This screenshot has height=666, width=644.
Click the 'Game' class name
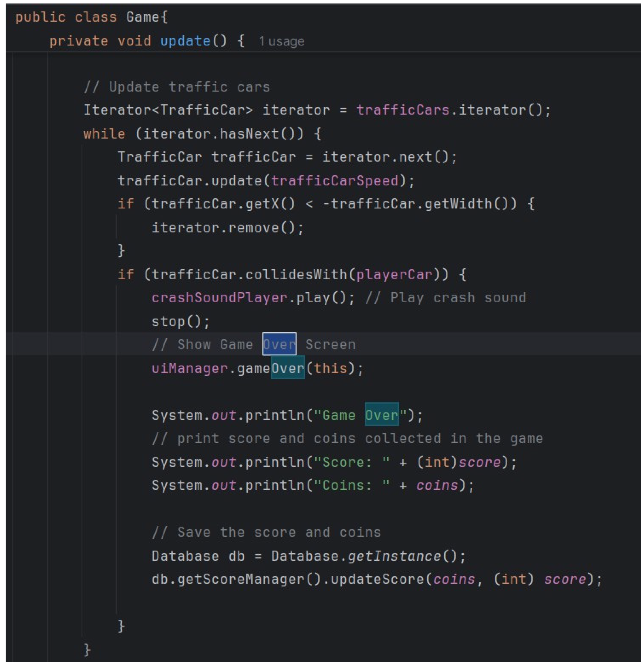(143, 17)
